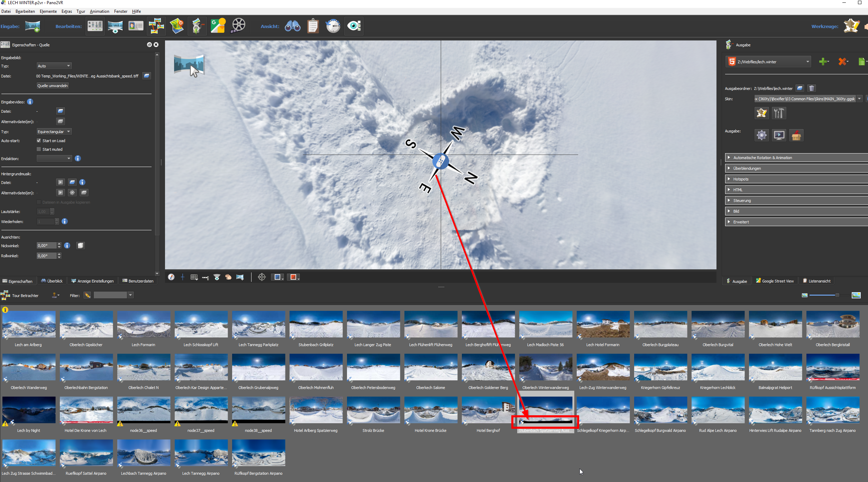
Task: Toggle the blue crosshair center marker icon
Action: (x=183, y=277)
